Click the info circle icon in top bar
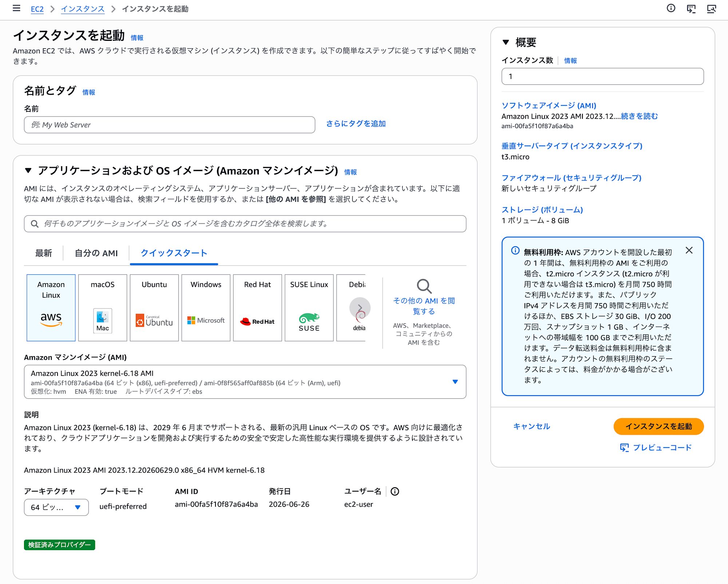728x584 pixels. pyautogui.click(x=671, y=8)
